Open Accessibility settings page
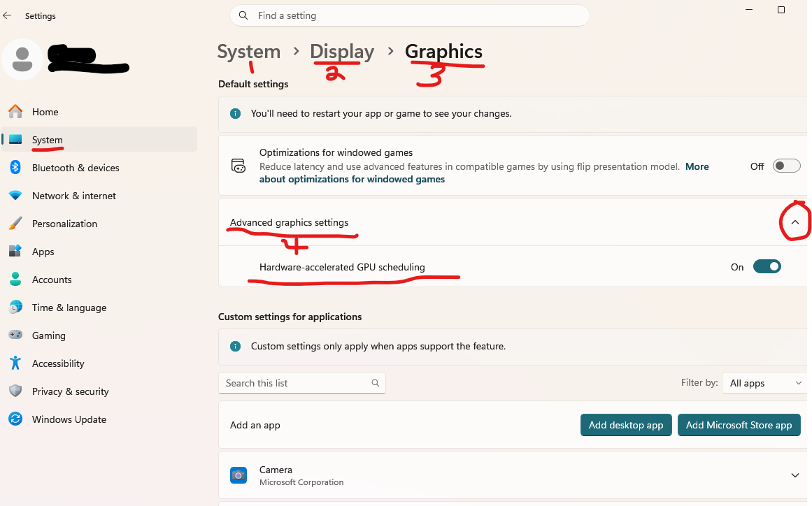 point(99,363)
